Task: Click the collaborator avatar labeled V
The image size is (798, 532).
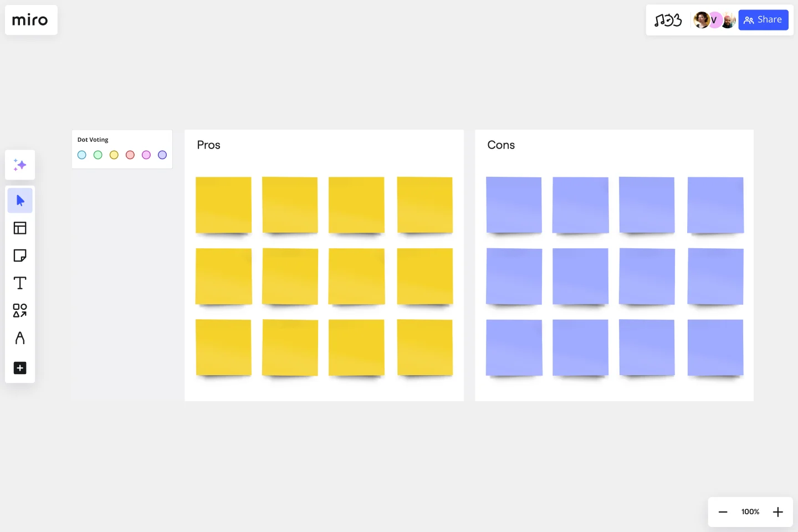Action: pyautogui.click(x=715, y=21)
